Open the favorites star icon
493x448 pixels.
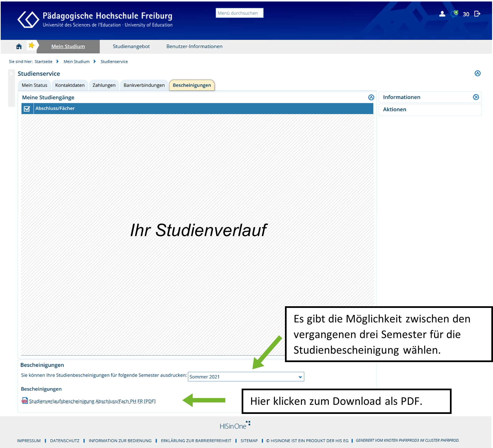31,45
